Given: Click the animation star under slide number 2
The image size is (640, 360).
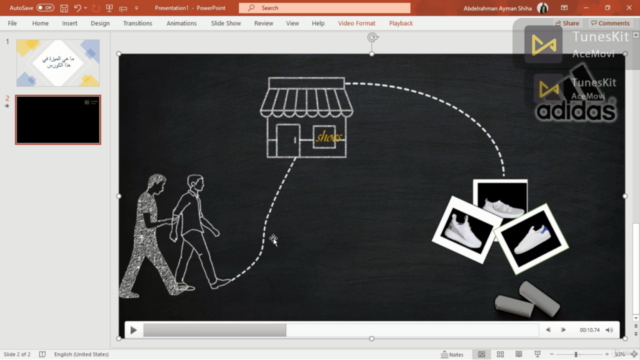Looking at the screenshot, I should [7, 106].
